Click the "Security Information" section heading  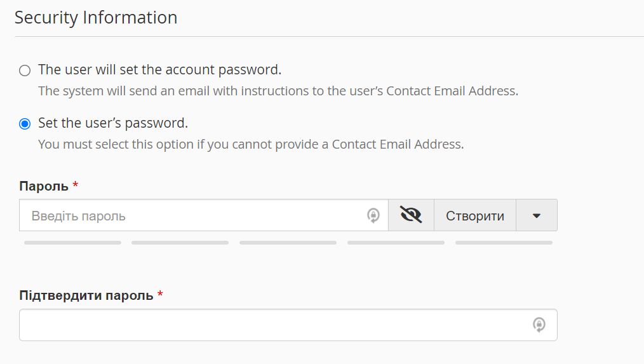click(x=96, y=17)
